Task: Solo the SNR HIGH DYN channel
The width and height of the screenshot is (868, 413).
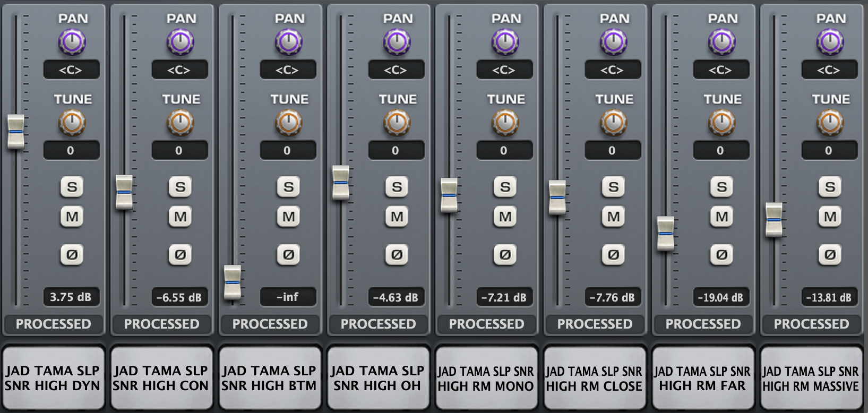Action: [72, 187]
